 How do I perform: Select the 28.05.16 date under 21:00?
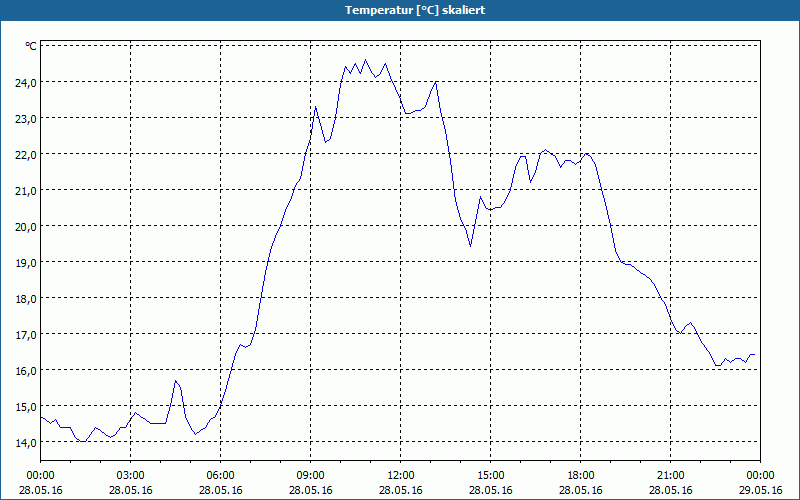[670, 490]
